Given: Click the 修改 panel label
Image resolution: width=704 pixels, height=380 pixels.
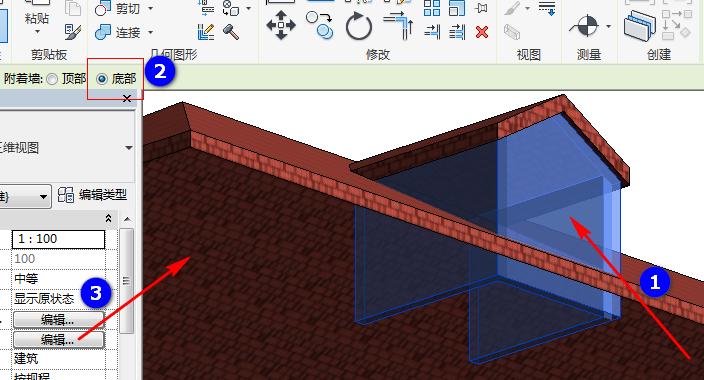Looking at the screenshot, I should (x=378, y=55).
